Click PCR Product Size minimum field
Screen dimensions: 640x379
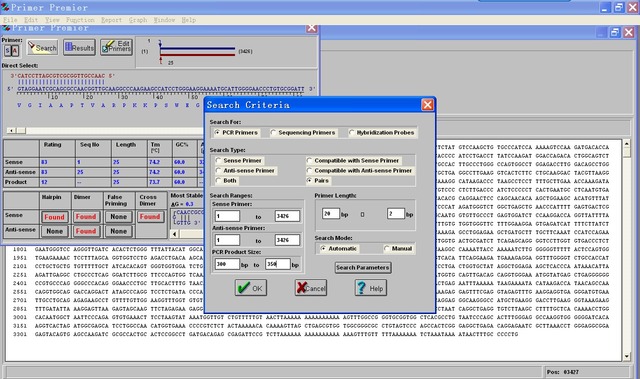click(227, 264)
